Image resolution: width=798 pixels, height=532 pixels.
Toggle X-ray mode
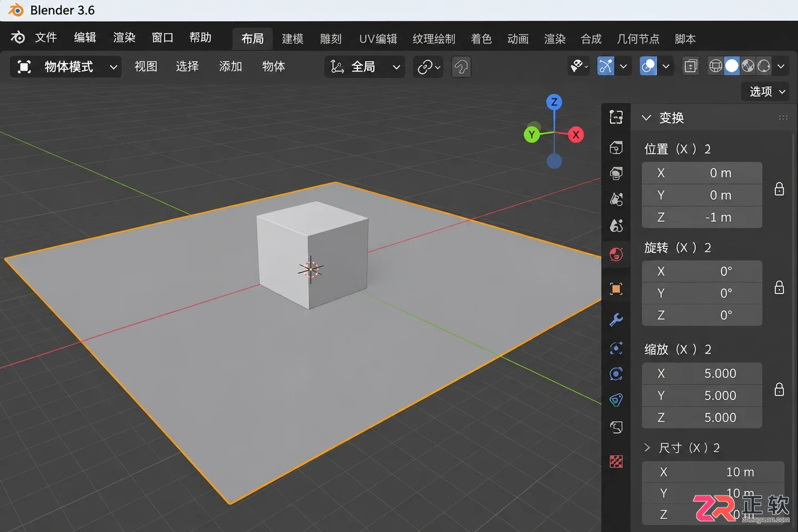coord(690,66)
